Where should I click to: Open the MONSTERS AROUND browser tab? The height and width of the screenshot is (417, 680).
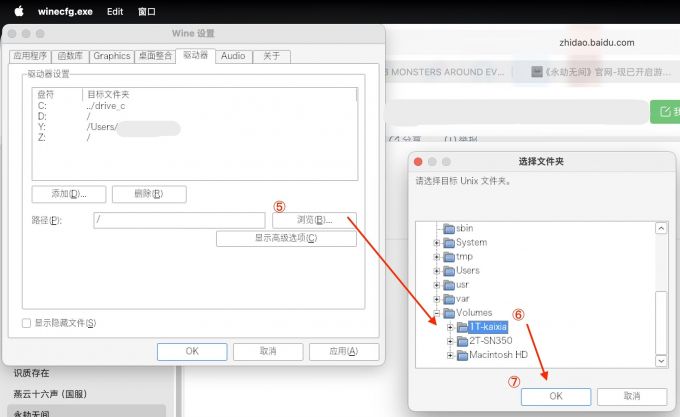pyautogui.click(x=447, y=72)
